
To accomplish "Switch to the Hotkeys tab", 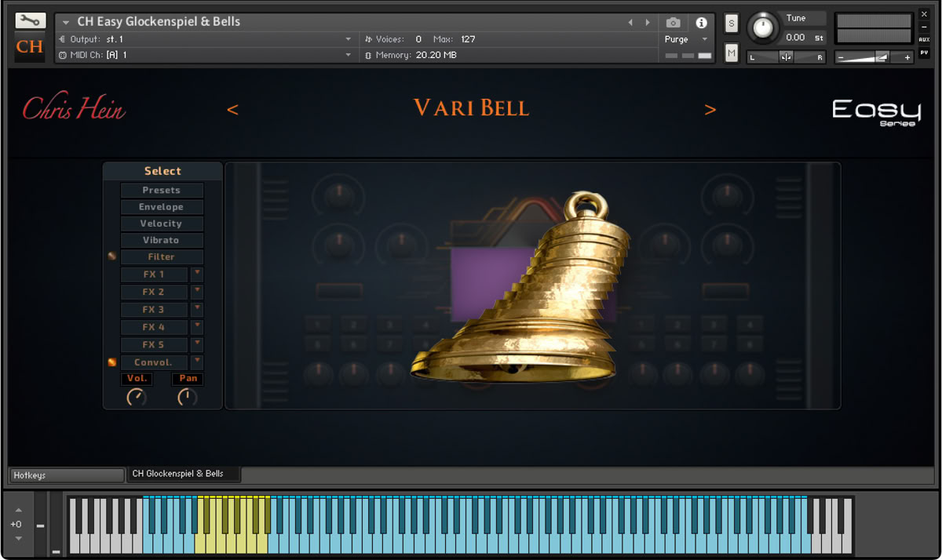I will click(x=66, y=475).
